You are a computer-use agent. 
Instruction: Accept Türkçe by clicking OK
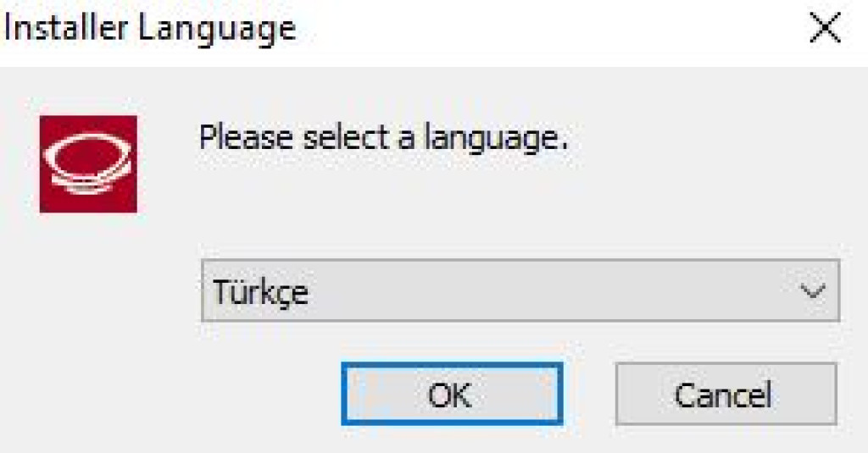[x=452, y=394]
